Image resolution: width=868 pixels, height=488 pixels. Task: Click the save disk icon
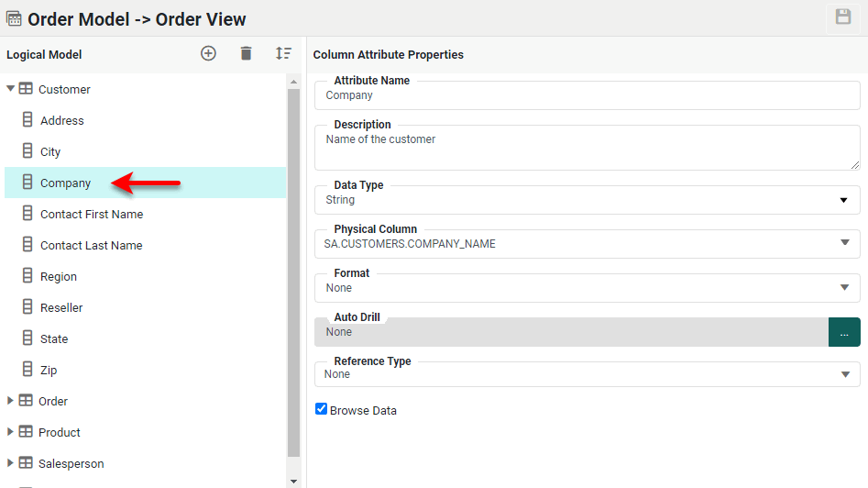click(x=842, y=17)
